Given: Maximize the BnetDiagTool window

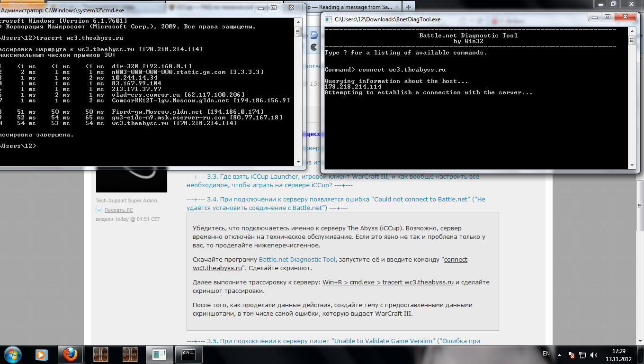Looking at the screenshot, I should click(607, 17).
